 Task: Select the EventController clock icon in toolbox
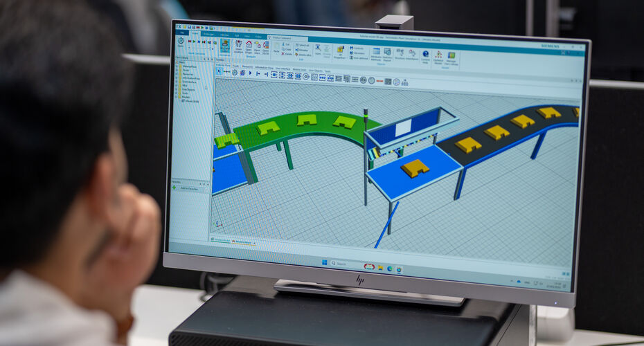[235, 73]
